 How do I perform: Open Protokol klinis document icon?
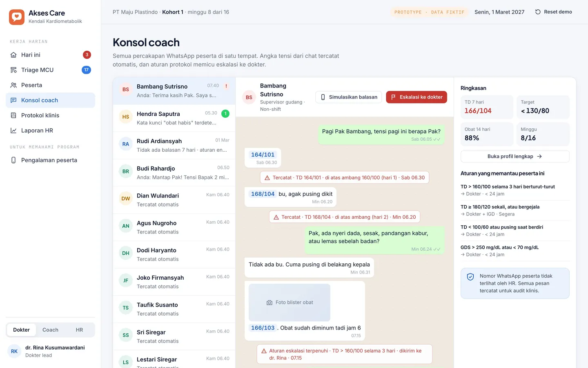[13, 115]
